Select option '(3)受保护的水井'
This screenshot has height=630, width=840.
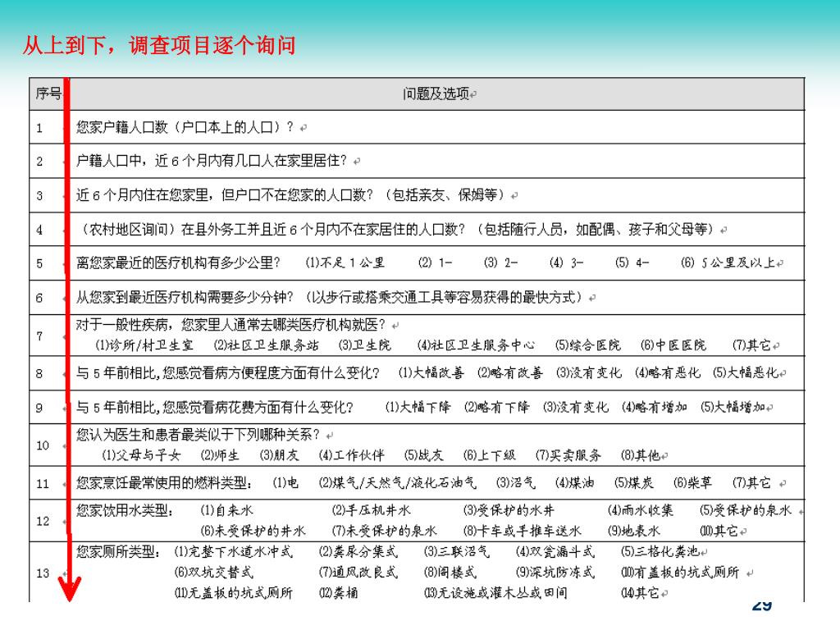[509, 510]
